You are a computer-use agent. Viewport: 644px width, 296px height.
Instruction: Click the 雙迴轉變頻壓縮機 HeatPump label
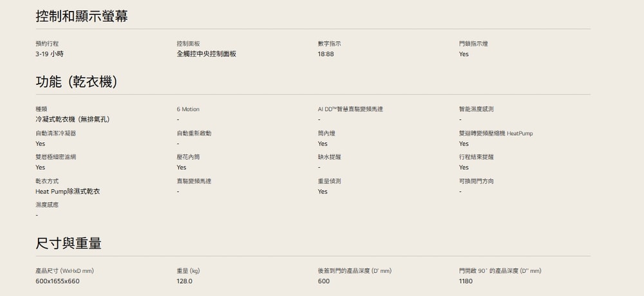496,133
